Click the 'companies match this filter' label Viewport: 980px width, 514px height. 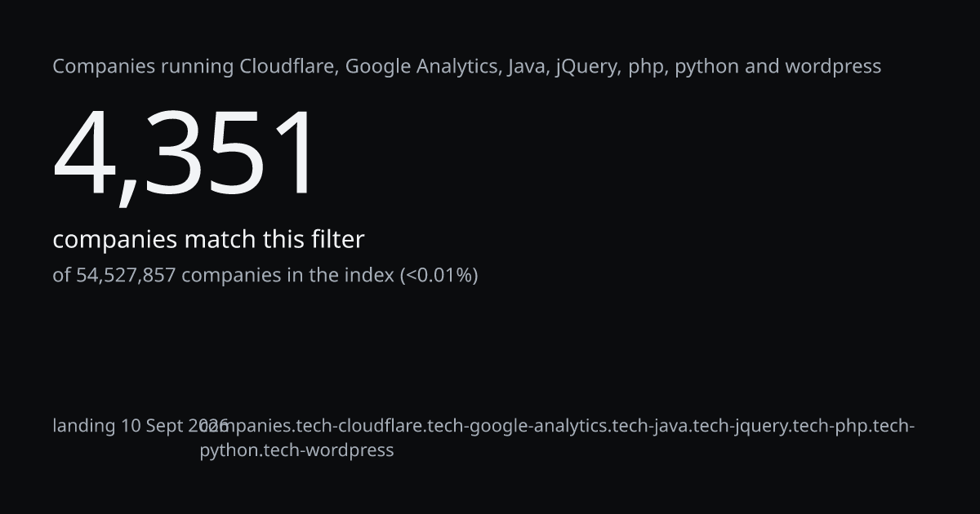coord(208,240)
